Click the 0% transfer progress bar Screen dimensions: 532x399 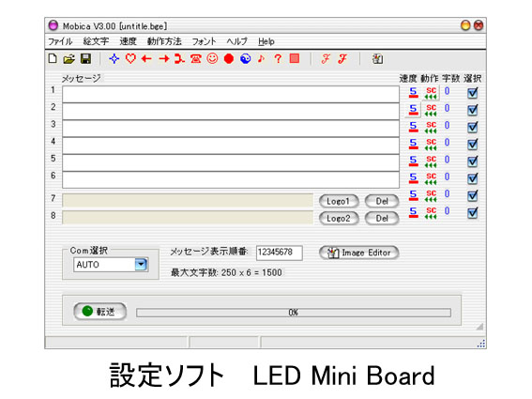tap(294, 313)
